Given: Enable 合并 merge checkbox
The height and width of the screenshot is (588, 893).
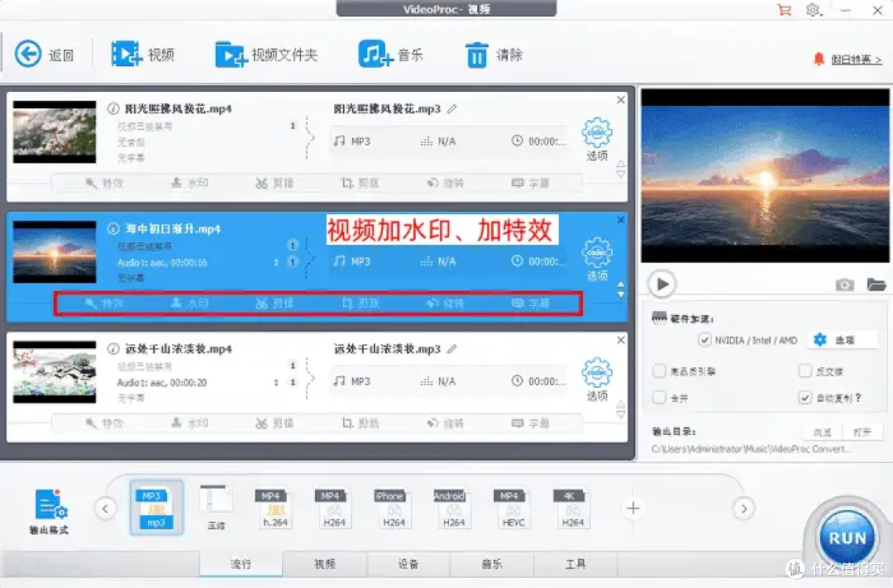Looking at the screenshot, I should [659, 397].
